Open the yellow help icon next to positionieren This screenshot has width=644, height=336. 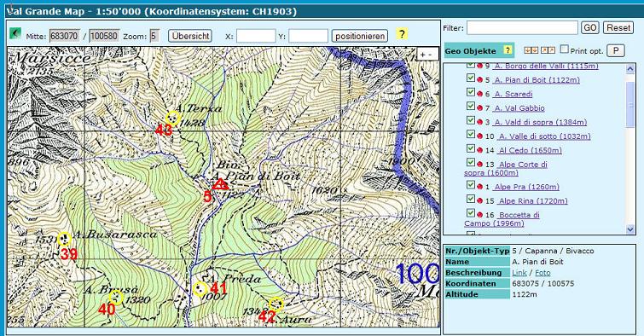[402, 34]
